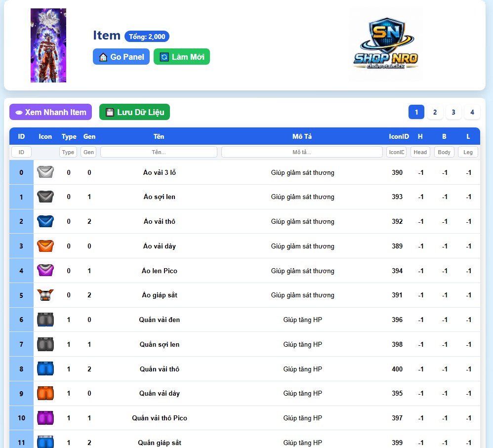493x448 pixels.
Task: Focus the Leg filter field
Action: [468, 152]
